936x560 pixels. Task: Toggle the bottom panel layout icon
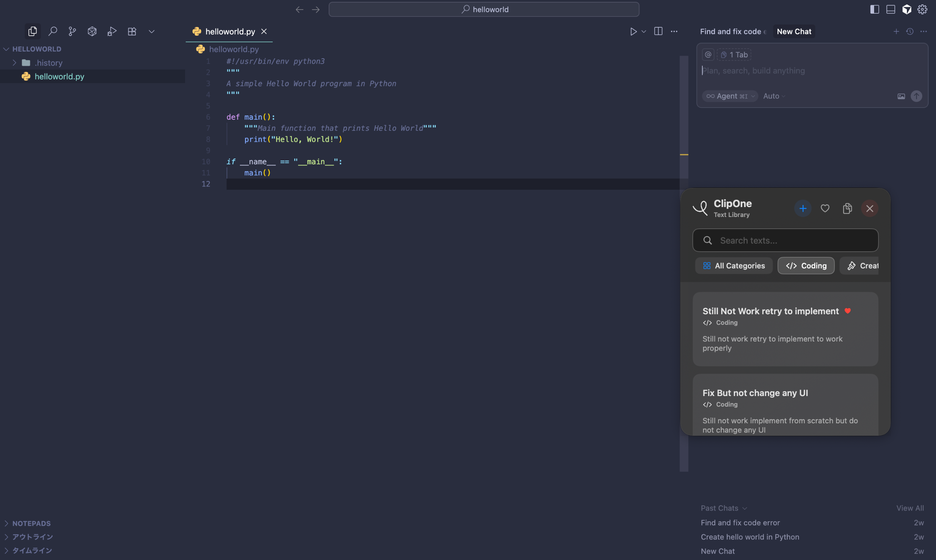(891, 10)
